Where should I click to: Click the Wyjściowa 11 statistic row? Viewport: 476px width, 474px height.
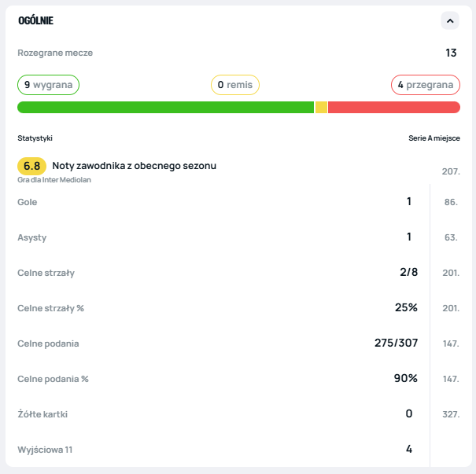[214, 450]
